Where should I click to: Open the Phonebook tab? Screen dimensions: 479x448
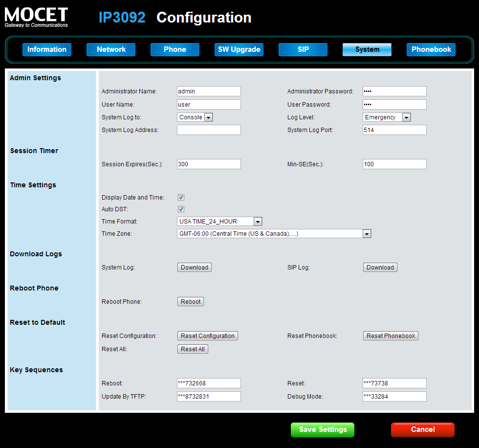coord(431,49)
